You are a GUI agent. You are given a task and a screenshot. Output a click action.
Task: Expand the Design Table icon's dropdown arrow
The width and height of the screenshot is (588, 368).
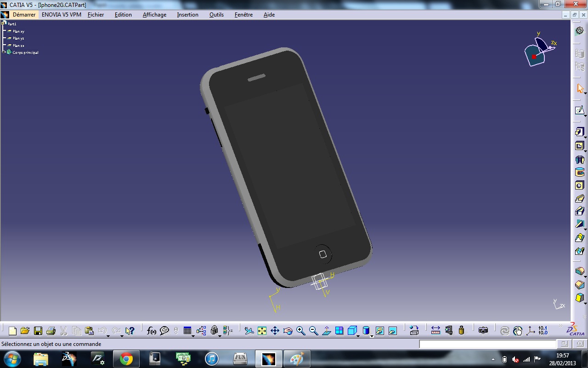(193, 336)
